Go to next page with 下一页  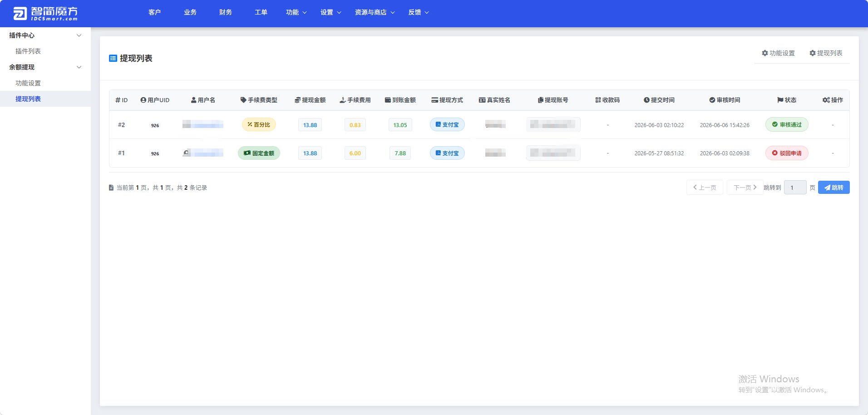pos(745,188)
